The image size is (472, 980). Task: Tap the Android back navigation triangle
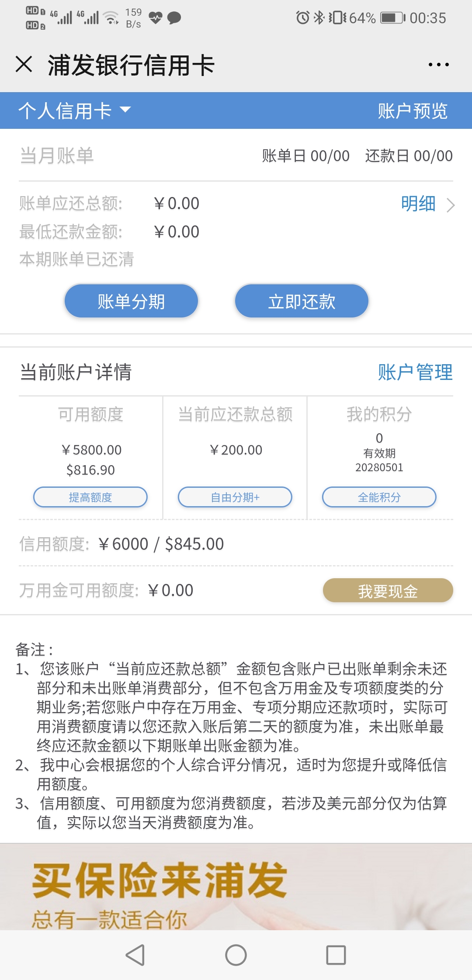click(135, 955)
